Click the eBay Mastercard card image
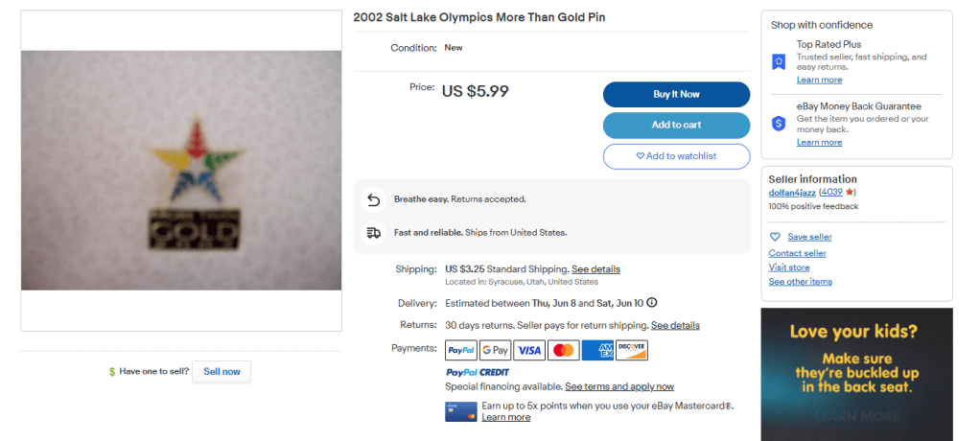This screenshot has height=441, width=980. tap(461, 411)
